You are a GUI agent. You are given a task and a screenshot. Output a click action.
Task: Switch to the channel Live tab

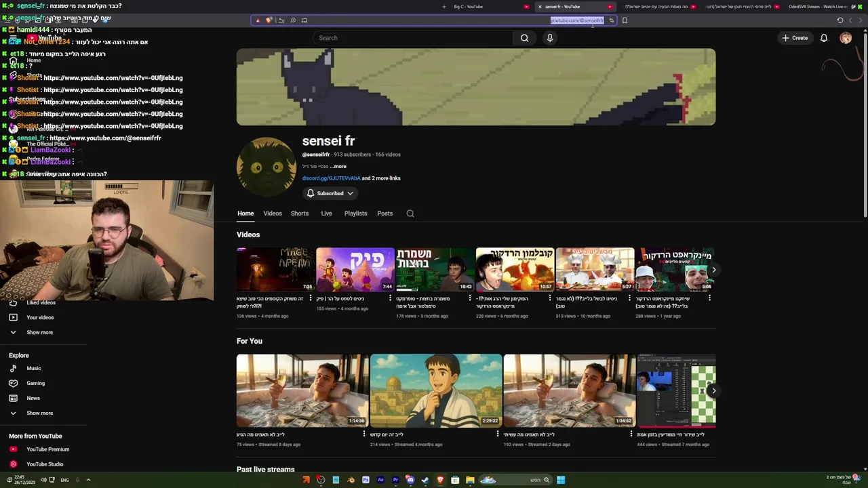click(x=326, y=213)
